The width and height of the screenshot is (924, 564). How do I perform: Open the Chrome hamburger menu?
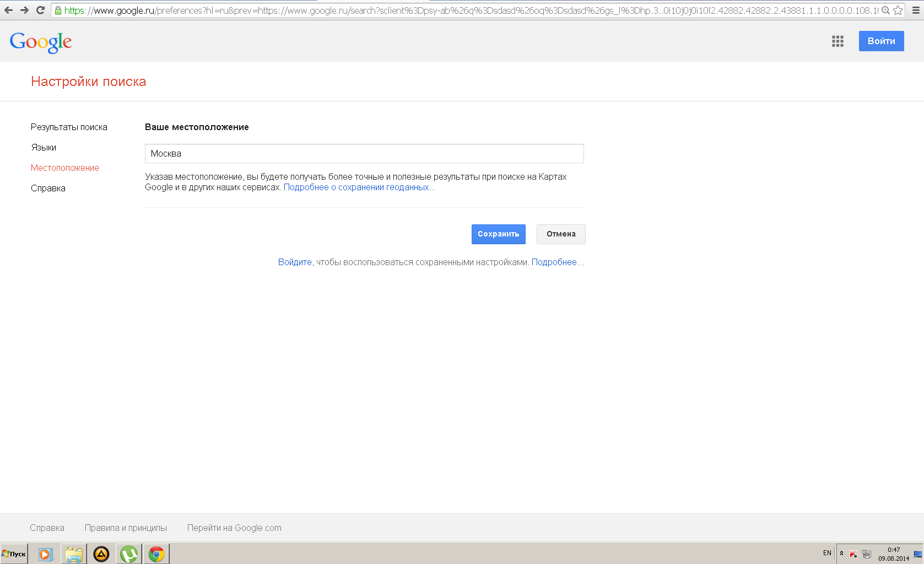(916, 10)
